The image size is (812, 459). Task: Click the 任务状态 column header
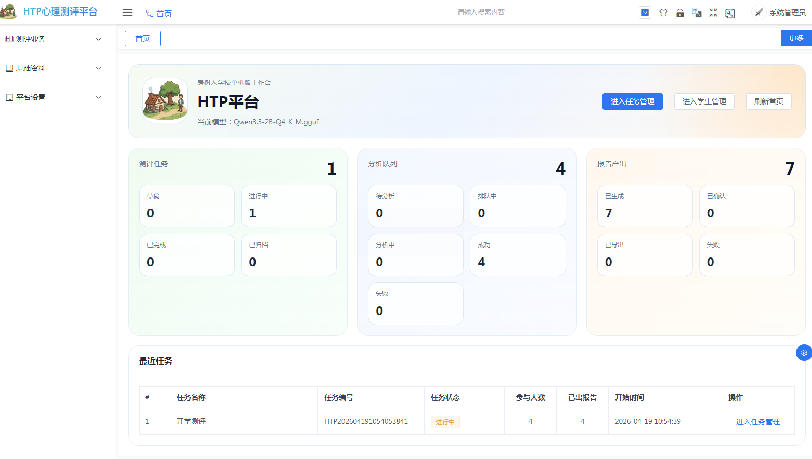tap(445, 398)
